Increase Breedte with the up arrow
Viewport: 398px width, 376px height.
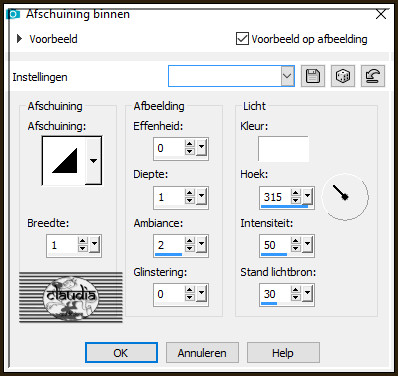(x=83, y=241)
